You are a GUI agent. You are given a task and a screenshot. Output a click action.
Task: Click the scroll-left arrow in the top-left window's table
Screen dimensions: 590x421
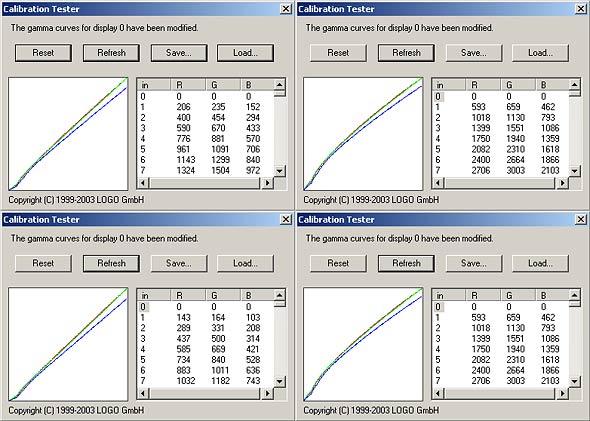click(x=143, y=183)
